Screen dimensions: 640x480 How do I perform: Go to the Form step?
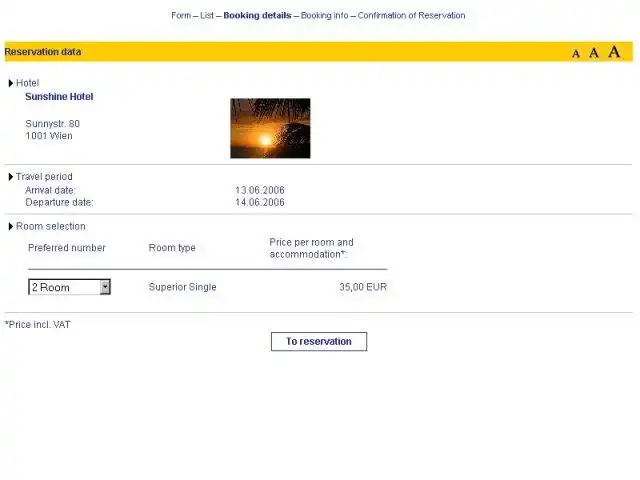coord(181,16)
